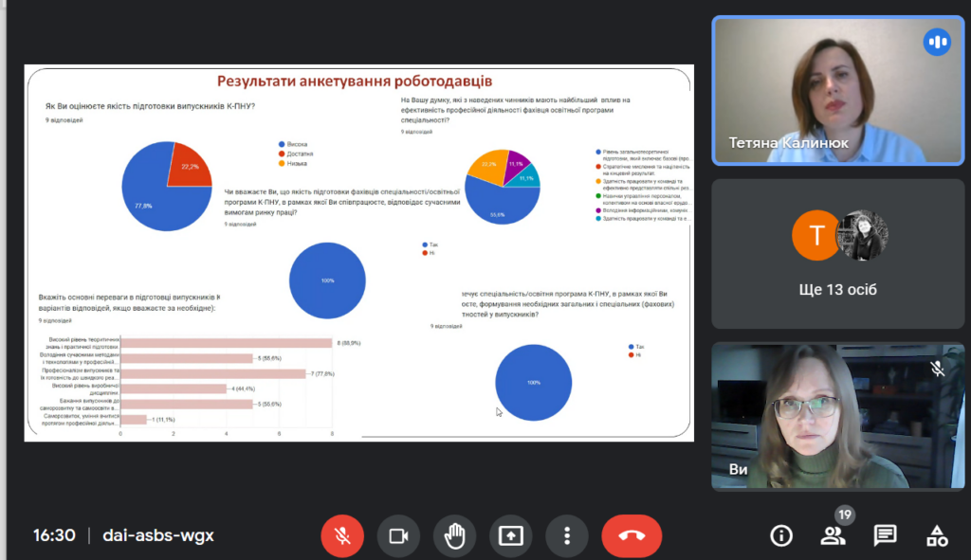The width and height of the screenshot is (971, 560).
Task: Click the audio indicator on Тетяна Калинюк's tile
Action: (x=937, y=42)
